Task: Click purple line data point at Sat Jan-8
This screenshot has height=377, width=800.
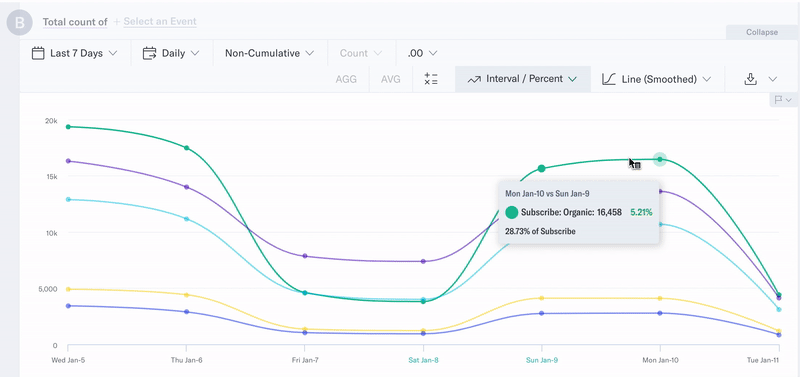Action: pos(423,261)
